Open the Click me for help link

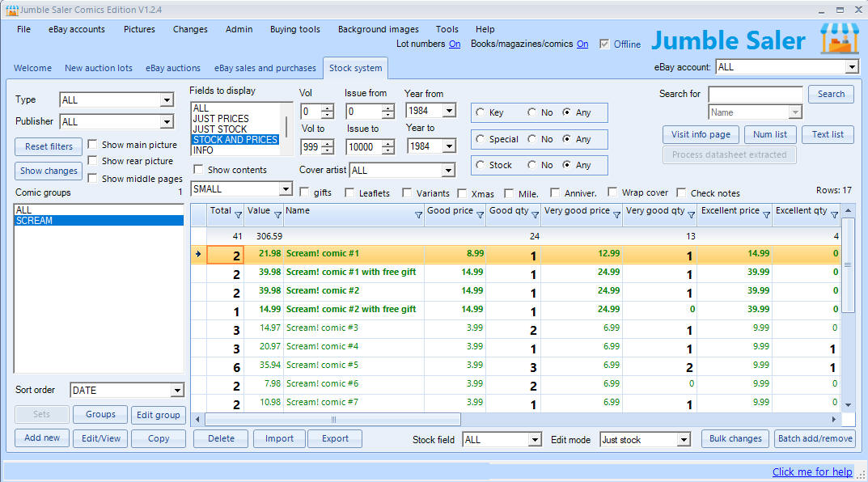[812, 471]
